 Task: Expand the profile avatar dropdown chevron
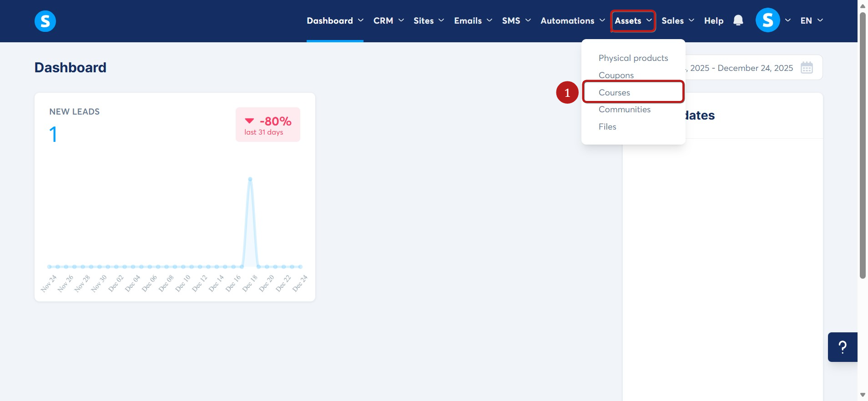[787, 20]
